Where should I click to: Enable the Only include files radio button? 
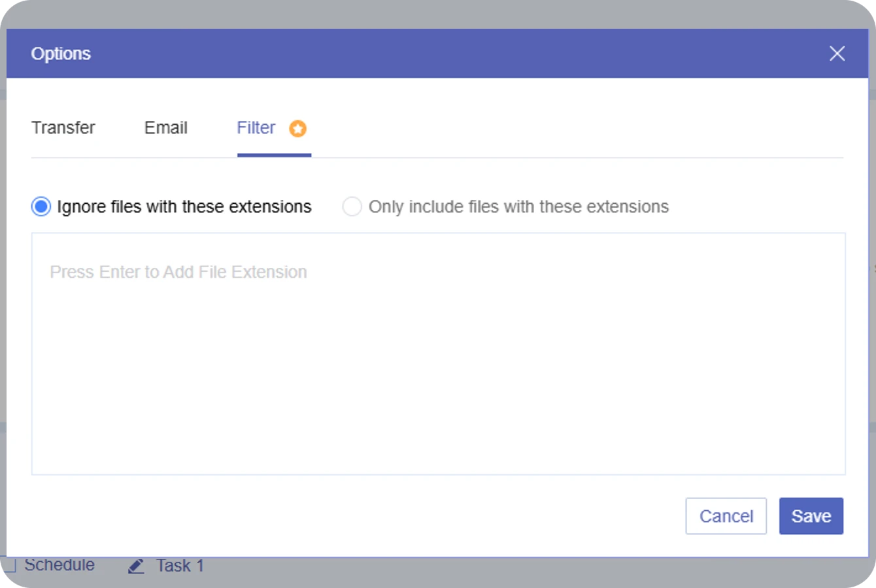[352, 206]
